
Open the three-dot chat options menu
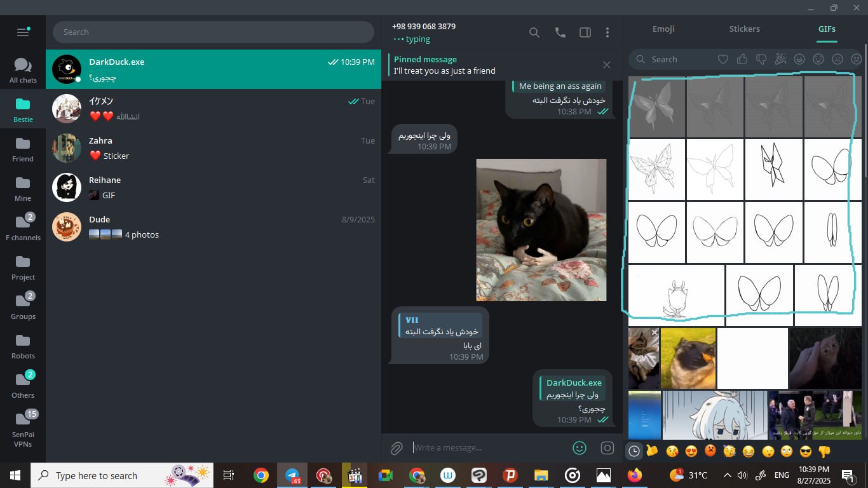[x=607, y=32]
